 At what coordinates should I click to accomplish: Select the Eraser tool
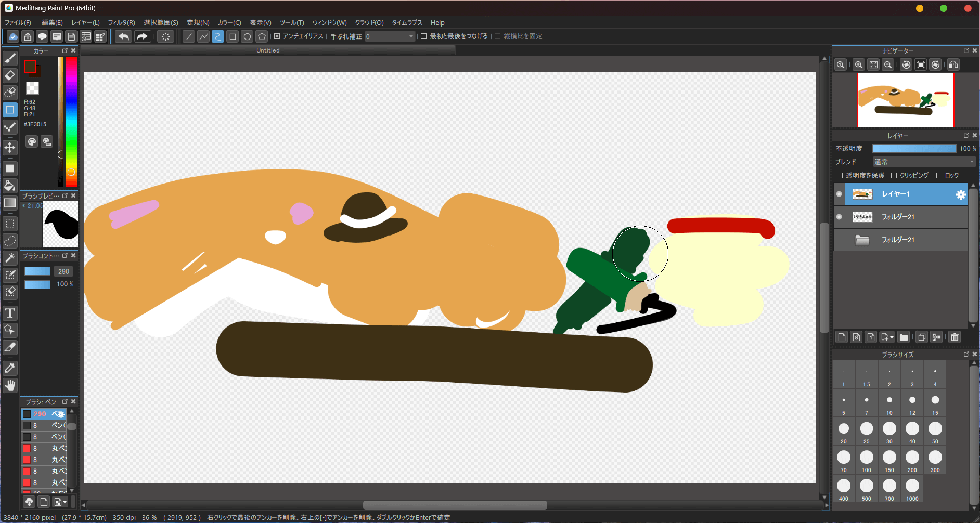(x=10, y=75)
